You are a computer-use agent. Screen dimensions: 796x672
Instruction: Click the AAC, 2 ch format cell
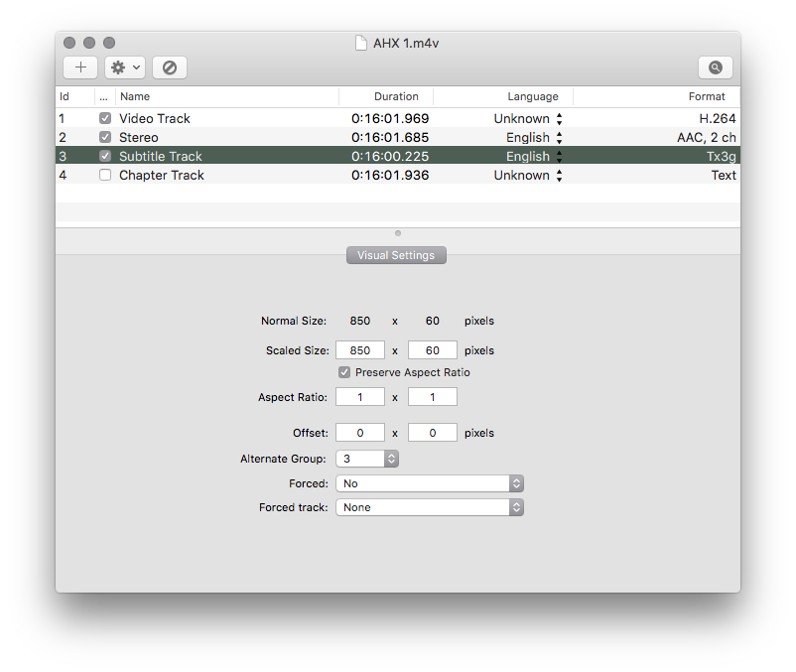pos(706,138)
